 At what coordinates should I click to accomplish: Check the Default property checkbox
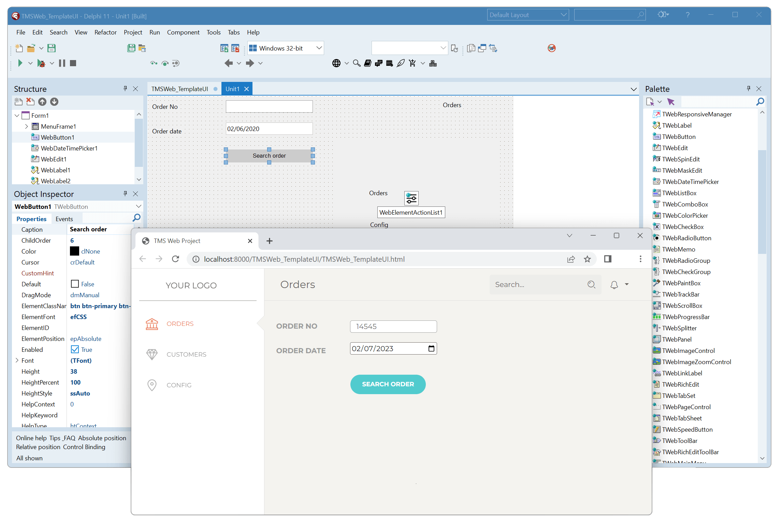(74, 284)
